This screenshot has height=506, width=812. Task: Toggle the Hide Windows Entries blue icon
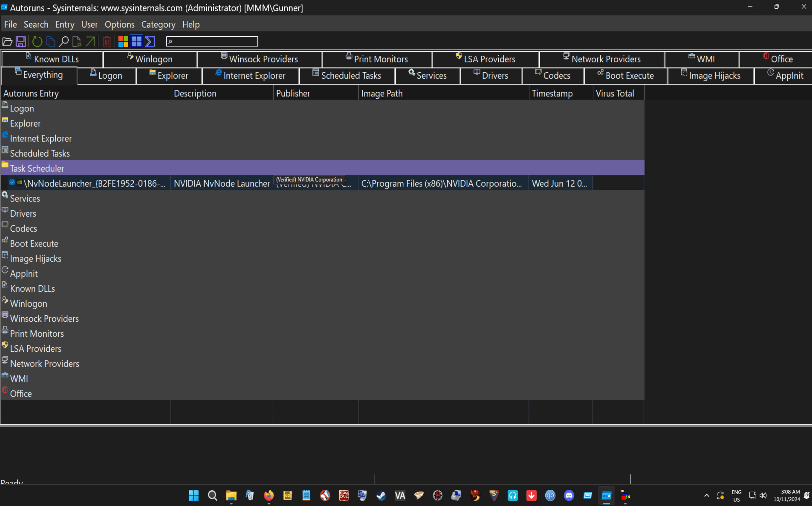(x=136, y=41)
